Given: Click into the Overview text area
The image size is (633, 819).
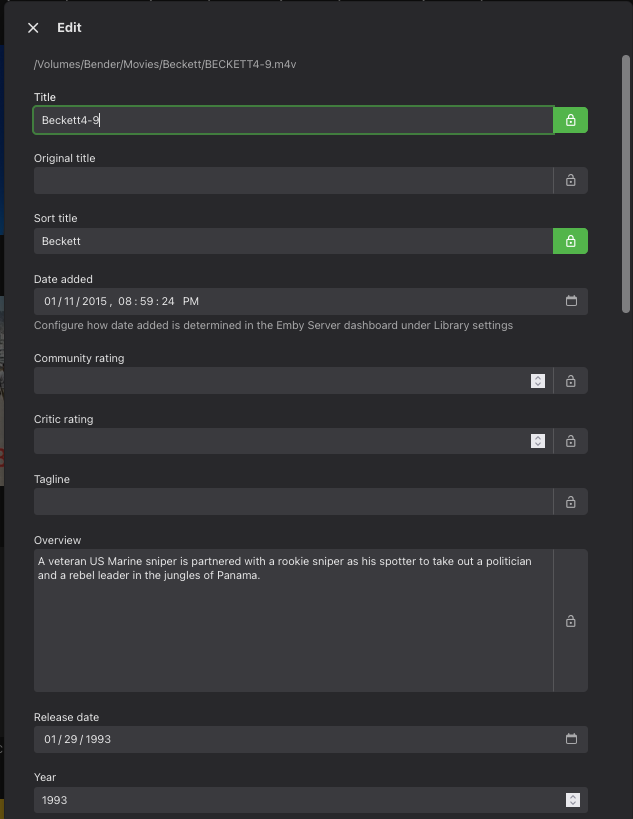Looking at the screenshot, I should point(293,630).
